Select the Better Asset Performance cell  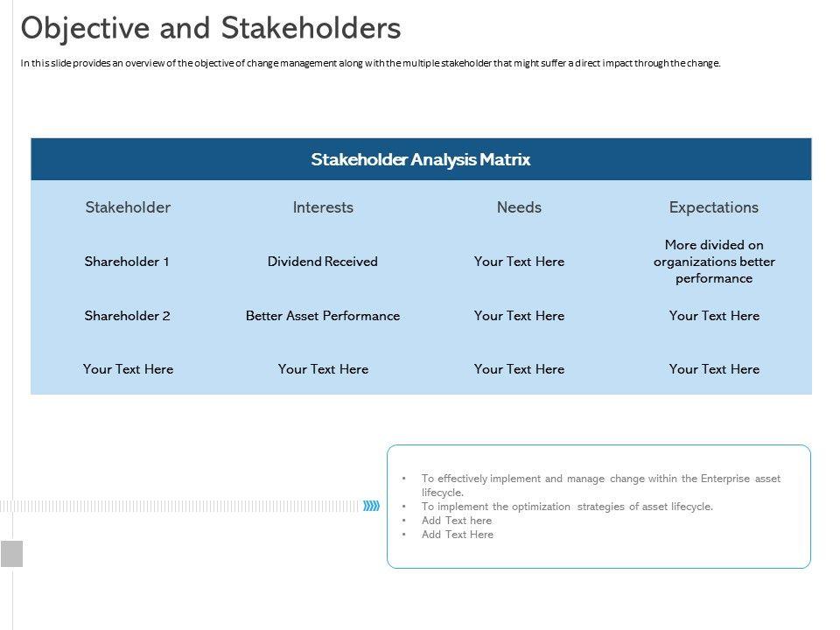pos(323,316)
